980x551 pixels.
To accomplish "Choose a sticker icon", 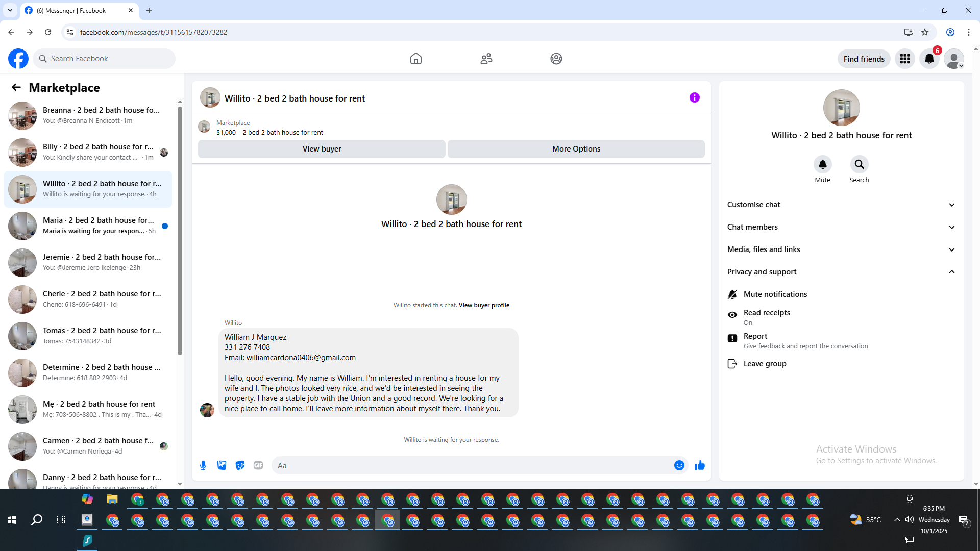I will 240,465.
